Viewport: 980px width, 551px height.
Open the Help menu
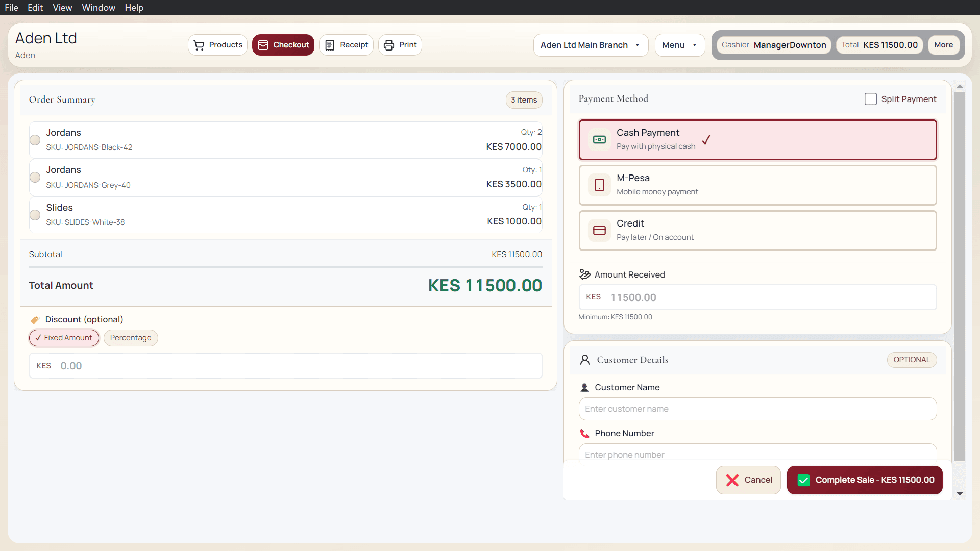(134, 8)
